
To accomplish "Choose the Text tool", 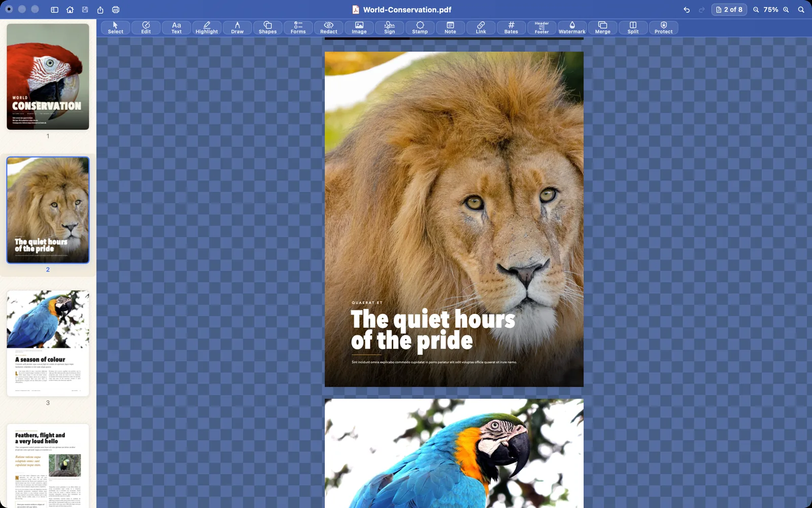I will click(x=176, y=27).
